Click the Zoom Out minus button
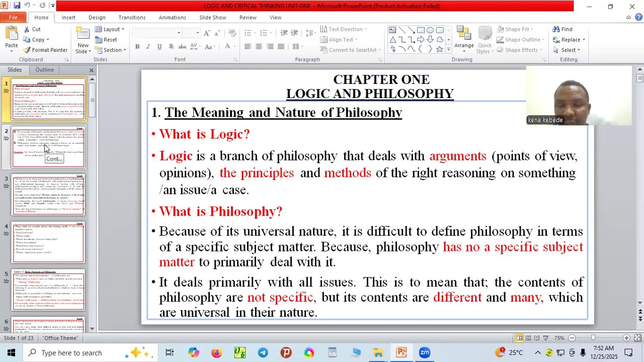 (572, 338)
